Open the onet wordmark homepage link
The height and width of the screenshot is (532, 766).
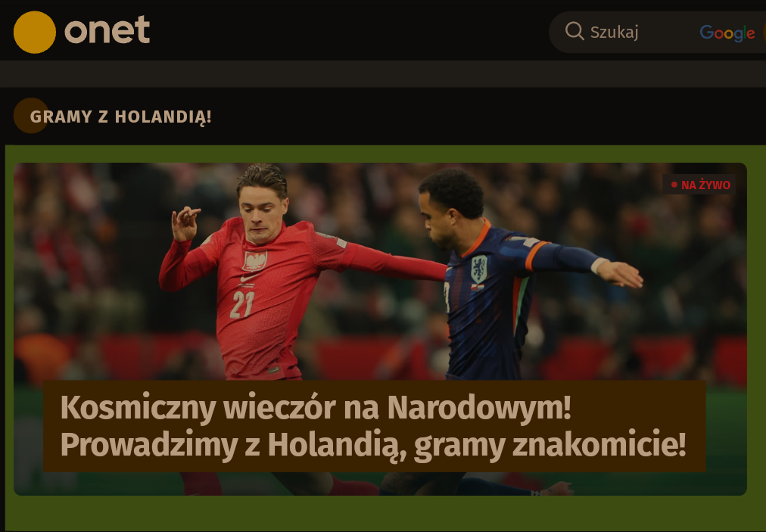pos(107,30)
